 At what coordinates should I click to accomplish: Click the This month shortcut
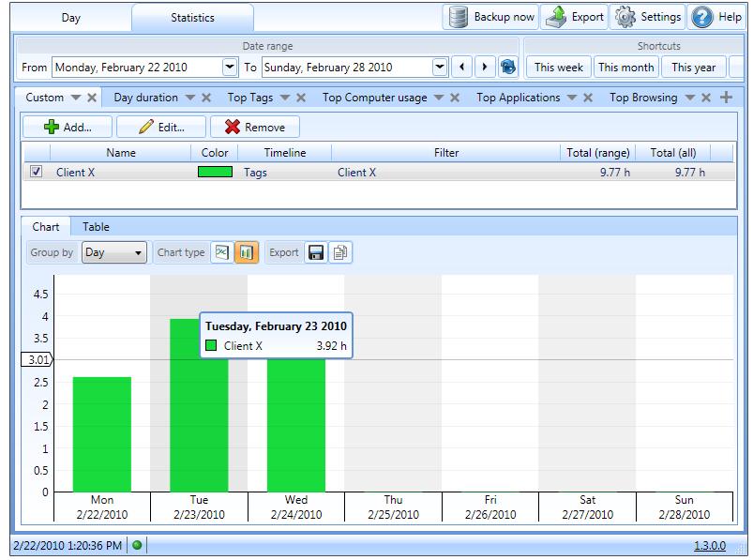[625, 68]
